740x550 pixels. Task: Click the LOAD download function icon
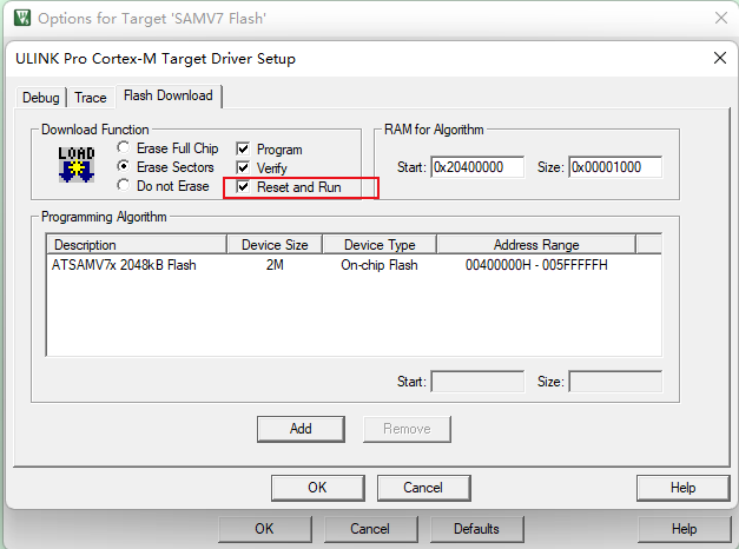[77, 165]
